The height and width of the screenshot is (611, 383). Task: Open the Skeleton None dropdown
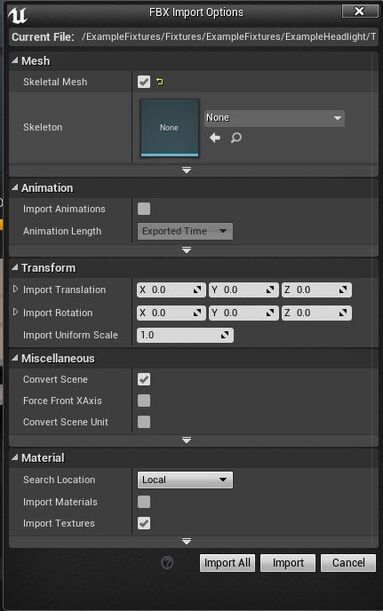click(x=275, y=118)
